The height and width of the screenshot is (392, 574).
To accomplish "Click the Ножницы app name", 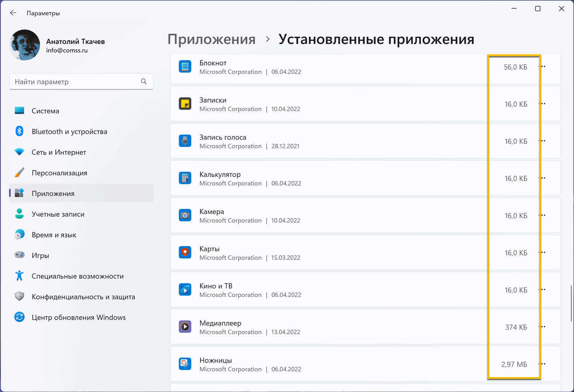I will (x=215, y=360).
